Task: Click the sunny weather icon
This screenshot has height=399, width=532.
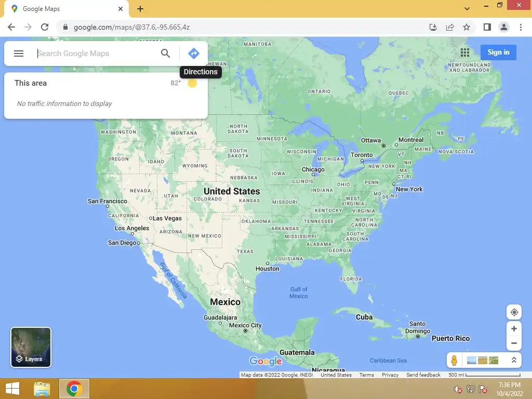Action: [192, 83]
